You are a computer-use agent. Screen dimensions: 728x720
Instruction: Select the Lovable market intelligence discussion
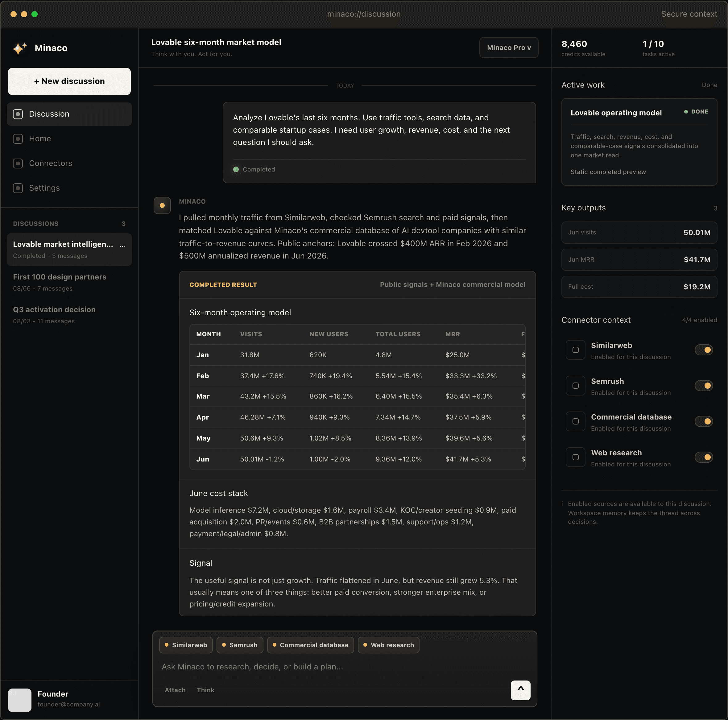[69, 250]
